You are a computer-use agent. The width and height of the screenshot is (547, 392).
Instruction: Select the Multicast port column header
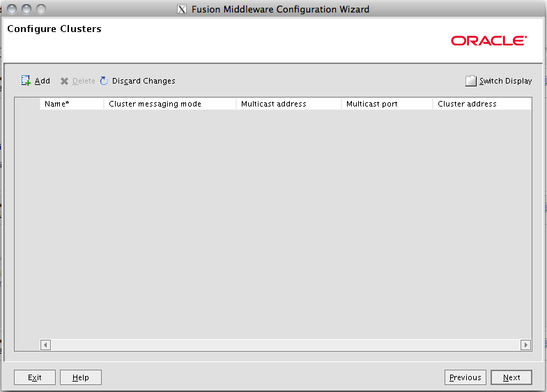tap(387, 104)
